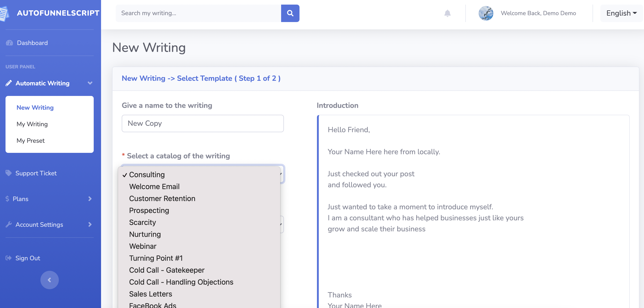
Task: Open the Dashboard link
Action: [32, 43]
